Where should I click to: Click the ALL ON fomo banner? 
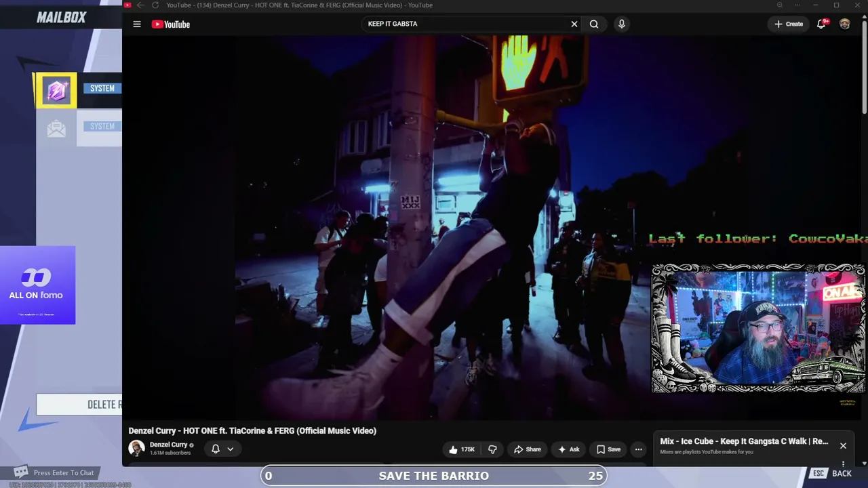37,285
